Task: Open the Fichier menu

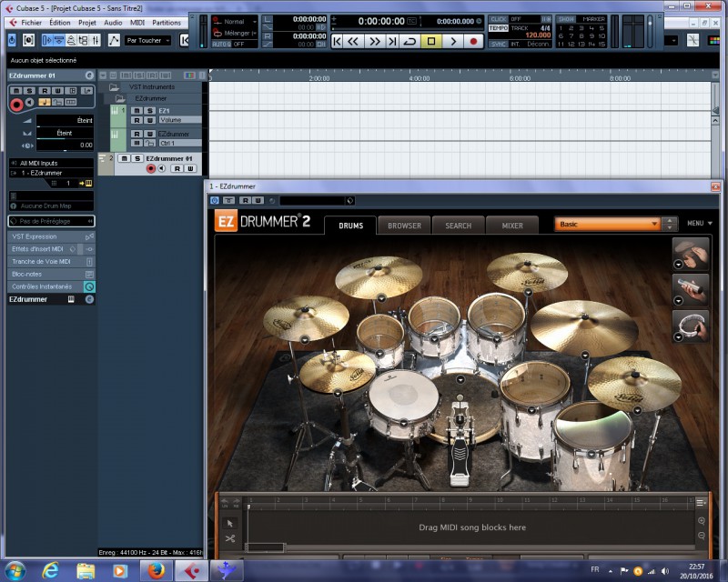Action: click(31, 22)
